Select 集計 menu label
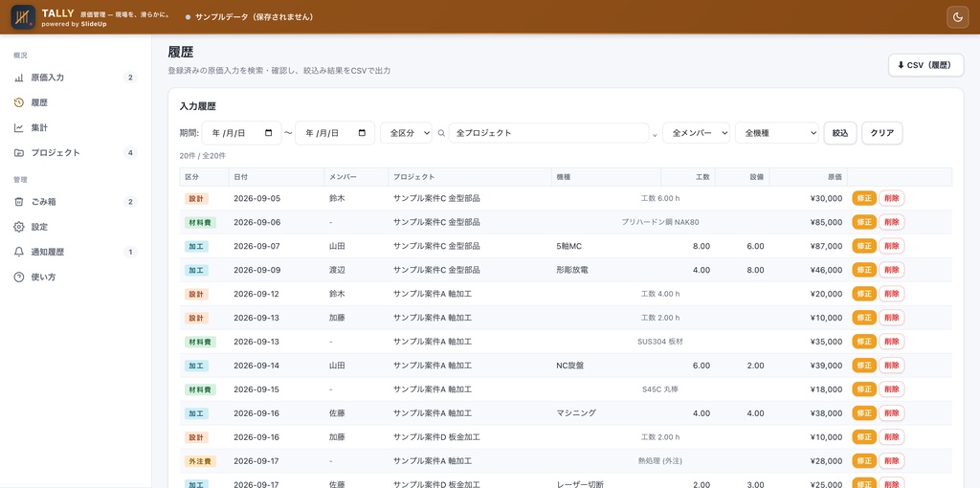This screenshot has width=980, height=488. click(x=39, y=127)
